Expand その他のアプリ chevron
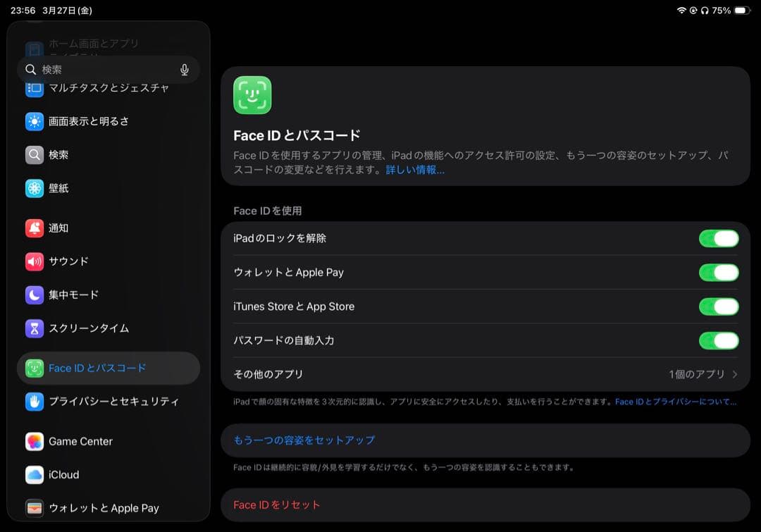The height and width of the screenshot is (532, 761). [x=735, y=374]
